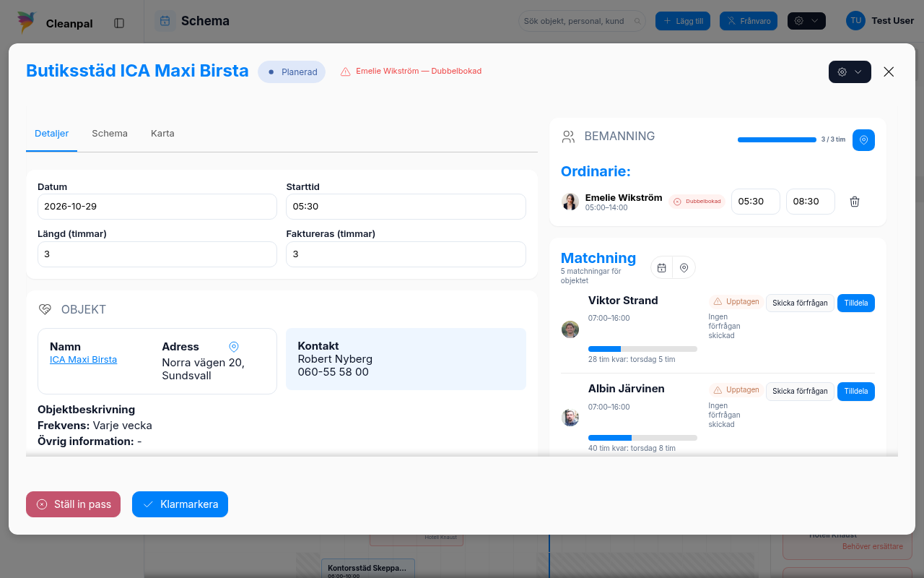
Task: Click the warning triangle next to Emelie Wikström — Dubbelbokad
Action: 345,72
